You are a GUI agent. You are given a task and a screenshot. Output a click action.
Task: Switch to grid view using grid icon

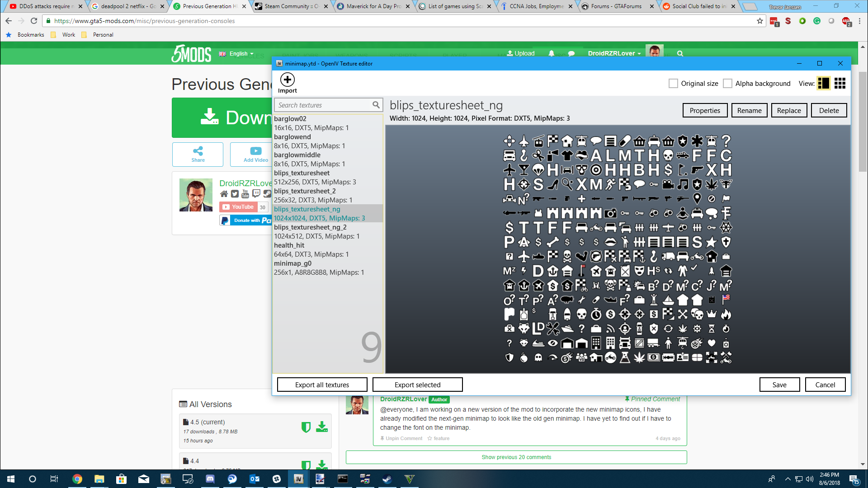pyautogui.click(x=840, y=84)
